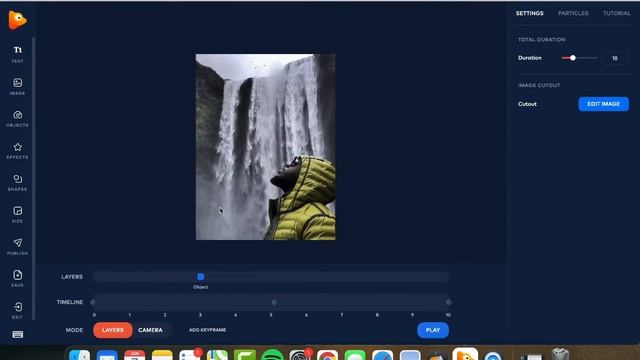Click the keyframe diamond at 10 seconds
Viewport: 640px width, 360px height.
pyautogui.click(x=449, y=302)
